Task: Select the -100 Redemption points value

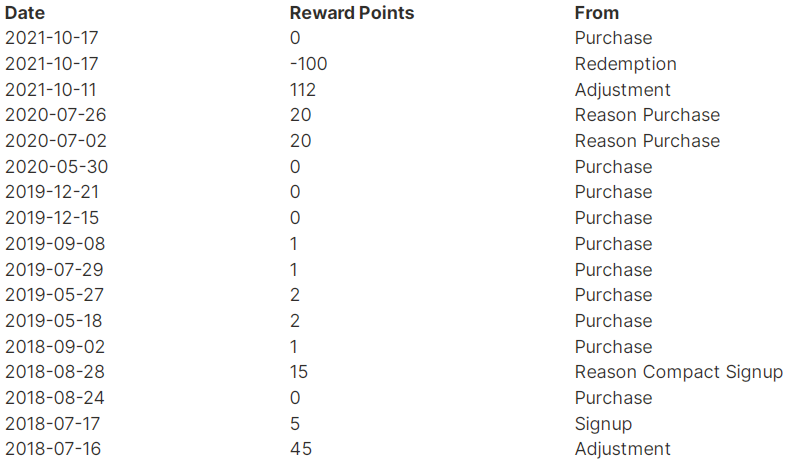Action: point(309,64)
